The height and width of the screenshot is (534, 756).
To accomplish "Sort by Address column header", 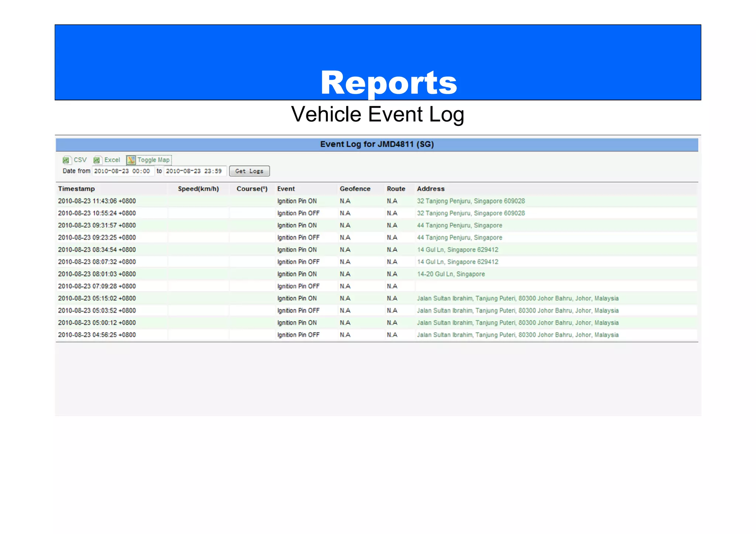I will pos(431,189).
